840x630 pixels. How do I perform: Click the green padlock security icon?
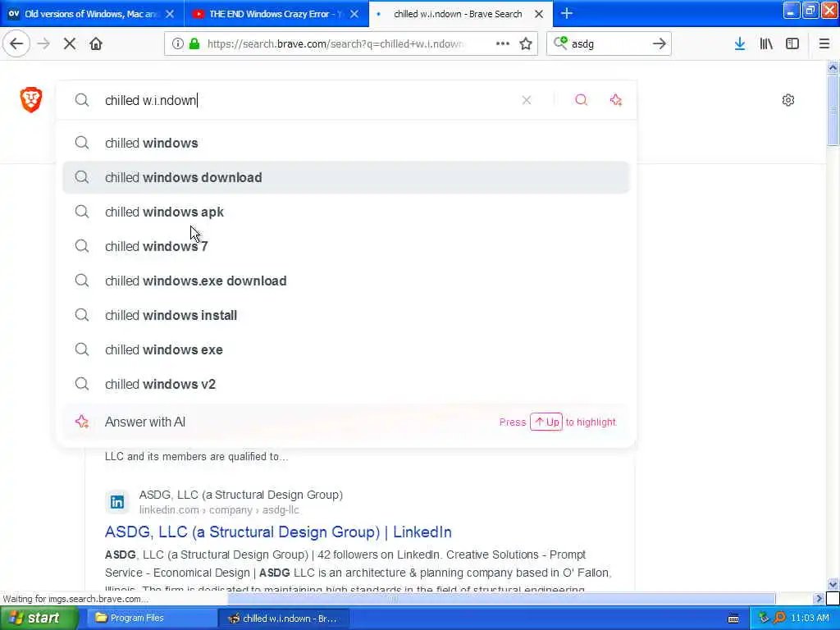tap(194, 44)
